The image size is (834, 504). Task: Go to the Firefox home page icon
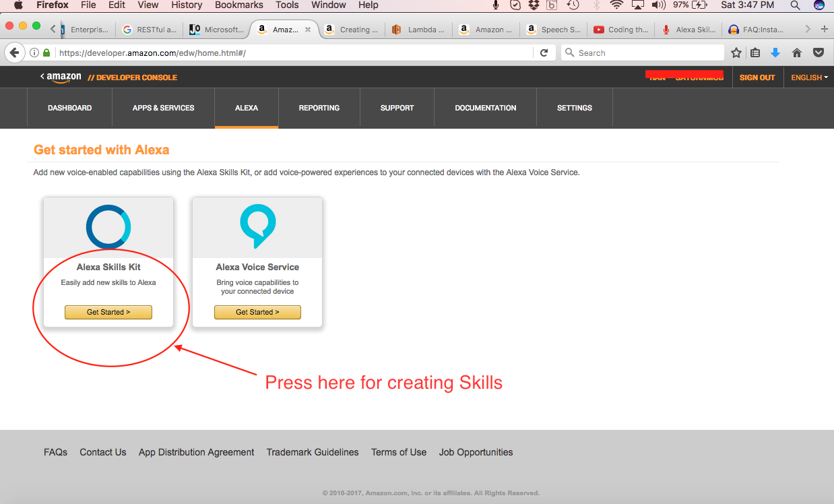pyautogui.click(x=796, y=52)
